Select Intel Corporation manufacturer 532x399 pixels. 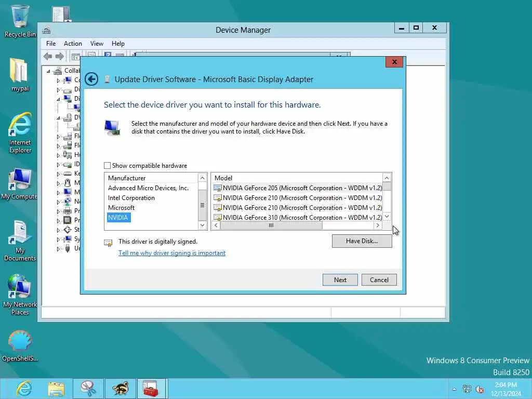(x=131, y=198)
